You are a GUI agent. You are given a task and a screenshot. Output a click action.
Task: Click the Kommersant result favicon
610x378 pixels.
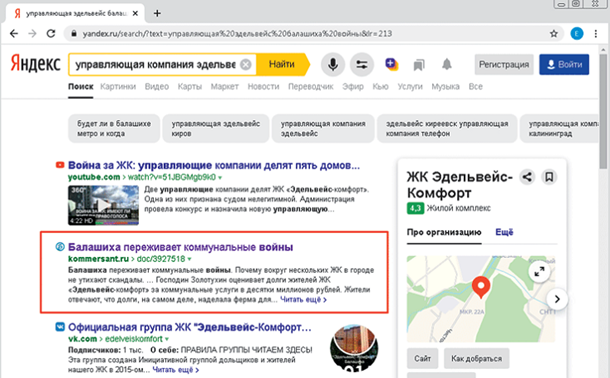(60, 247)
